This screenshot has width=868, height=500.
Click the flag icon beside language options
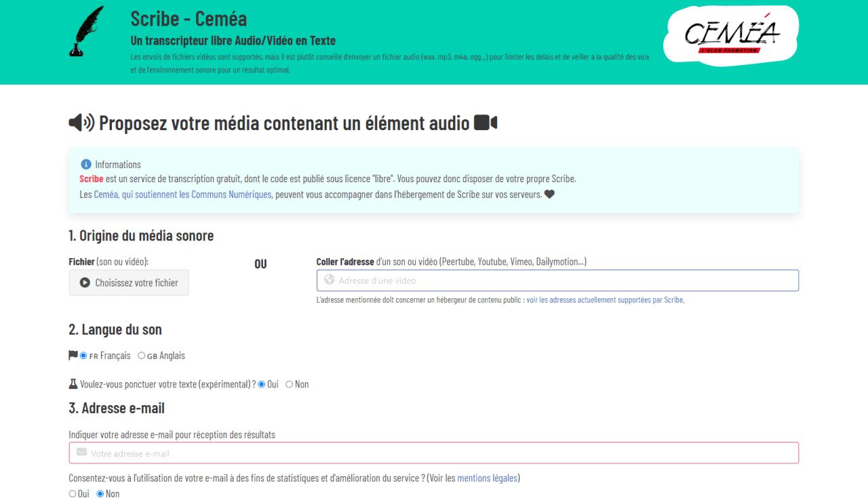click(x=73, y=356)
